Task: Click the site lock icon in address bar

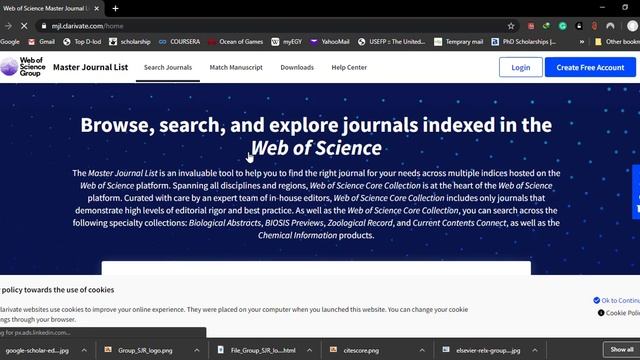Action: (x=44, y=26)
